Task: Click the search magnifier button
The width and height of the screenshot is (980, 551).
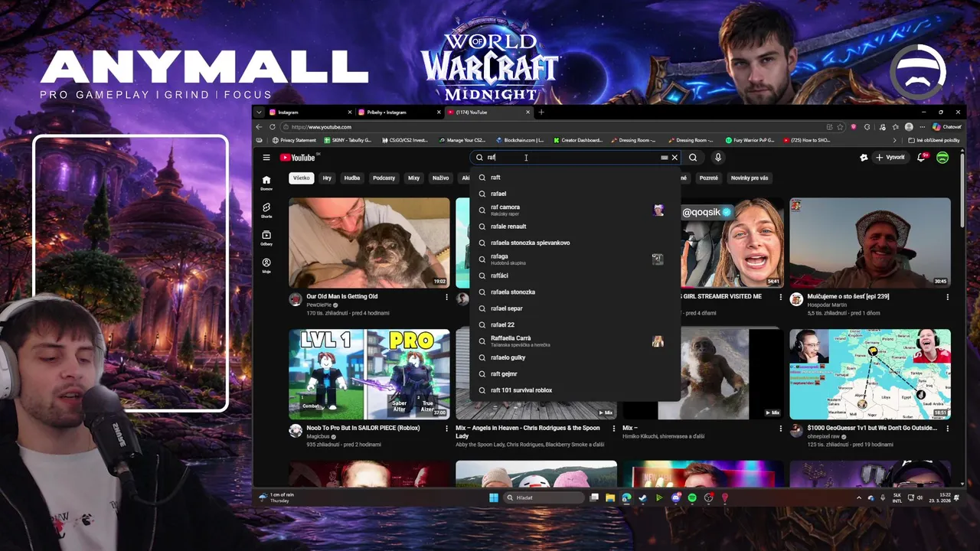Action: 693,158
